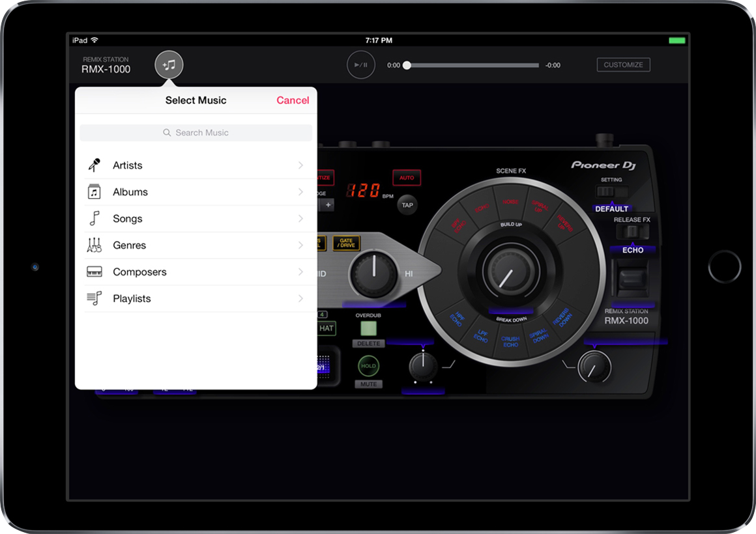Toggle the OVERDUB green pad

coord(368,329)
